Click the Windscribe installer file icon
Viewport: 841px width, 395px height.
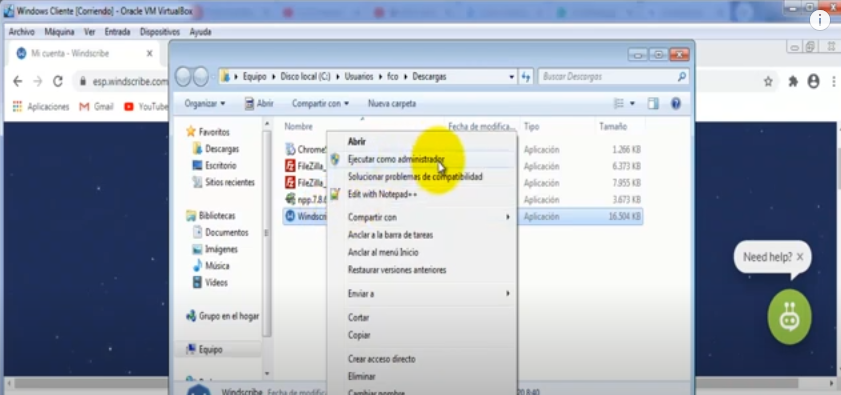290,216
